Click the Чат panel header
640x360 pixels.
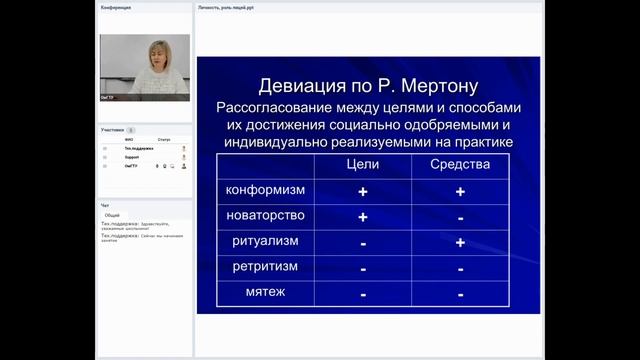(x=105, y=205)
